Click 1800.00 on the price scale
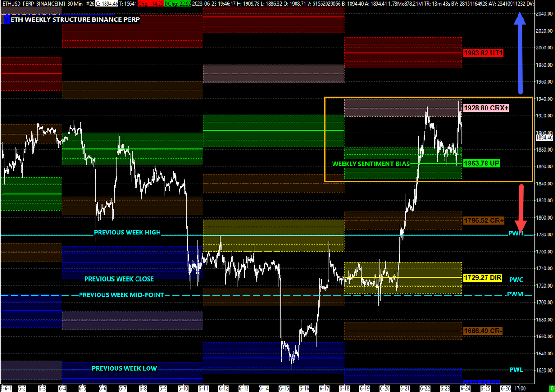Screen dimensions: 555x392 (545, 218)
